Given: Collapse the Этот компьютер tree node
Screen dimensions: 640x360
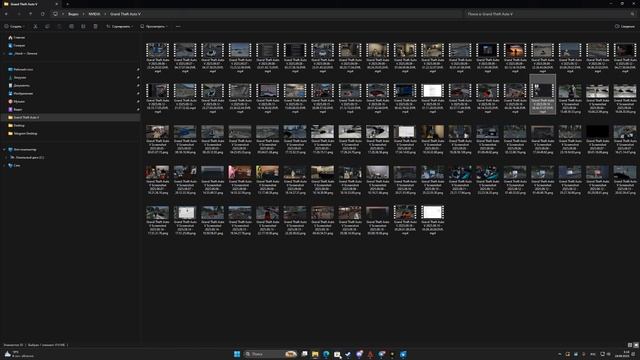Looking at the screenshot, I should point(4,149).
